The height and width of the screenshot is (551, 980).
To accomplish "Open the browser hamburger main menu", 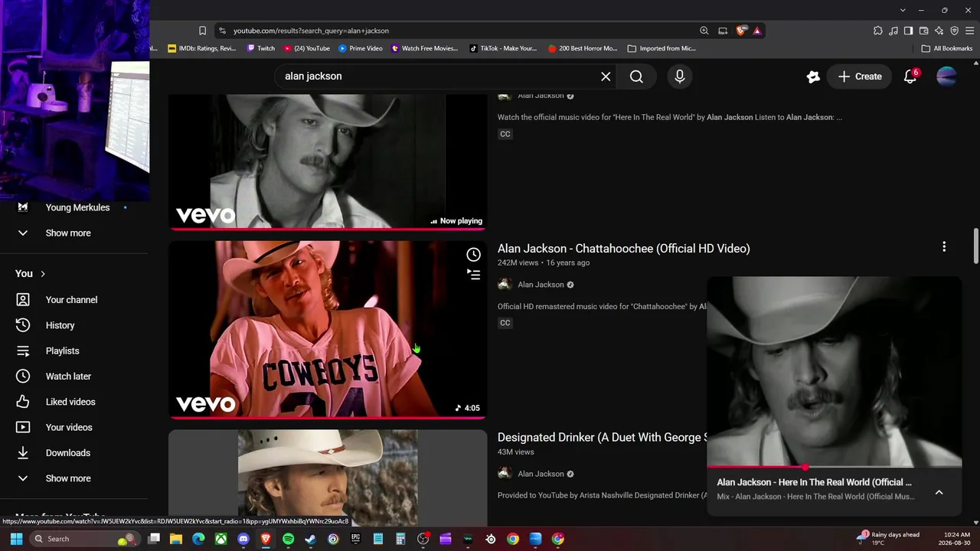I will (970, 31).
